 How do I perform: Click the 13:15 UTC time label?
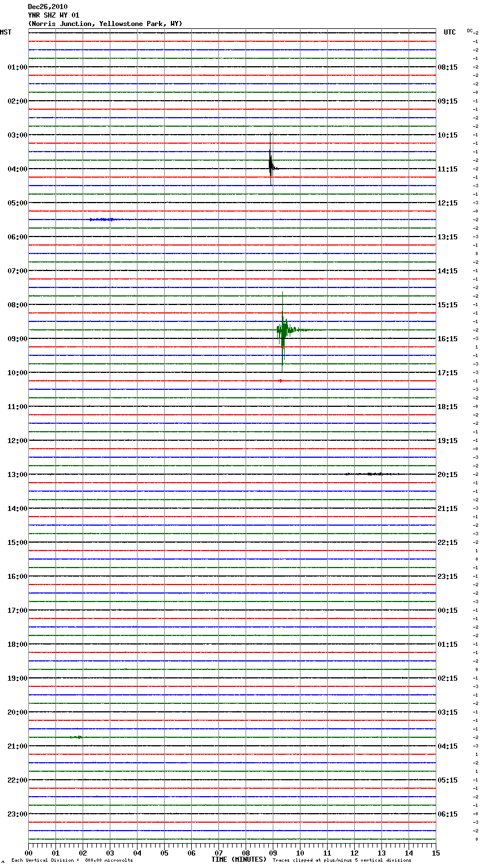coord(448,237)
